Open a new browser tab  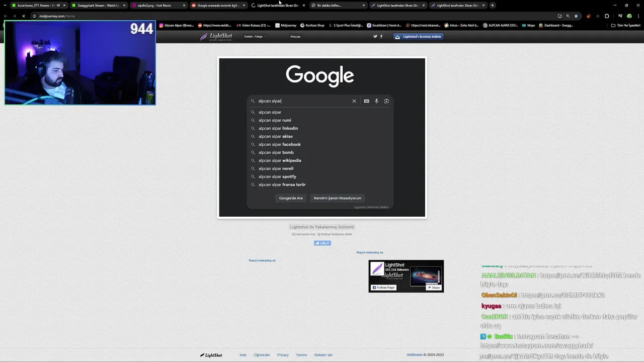coord(492,6)
